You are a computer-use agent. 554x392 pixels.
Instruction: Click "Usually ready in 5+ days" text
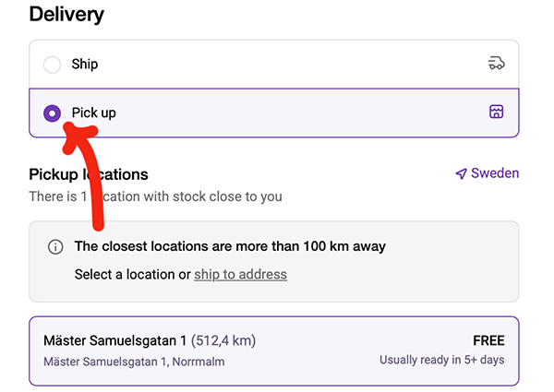[441, 360]
